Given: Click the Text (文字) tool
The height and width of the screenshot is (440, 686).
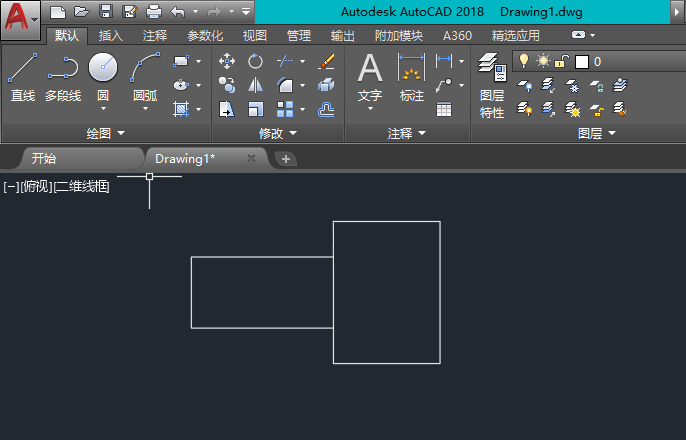Looking at the screenshot, I should coord(370,77).
